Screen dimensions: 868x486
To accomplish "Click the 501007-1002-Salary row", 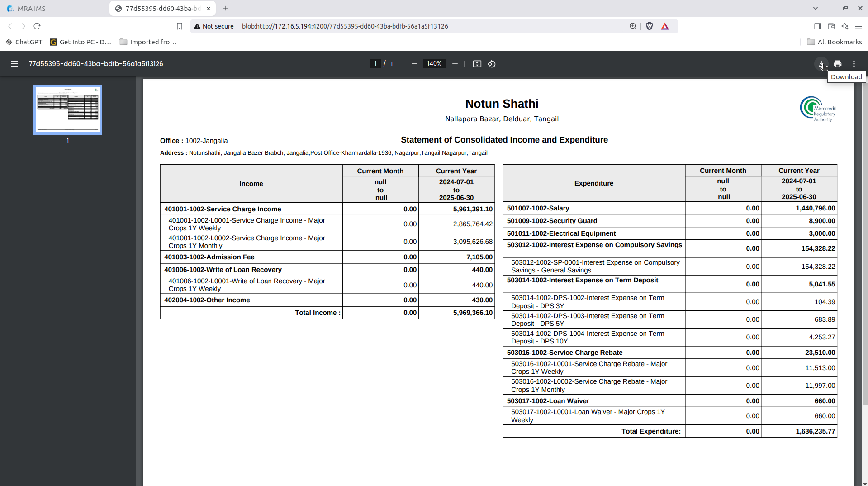I will coord(670,208).
